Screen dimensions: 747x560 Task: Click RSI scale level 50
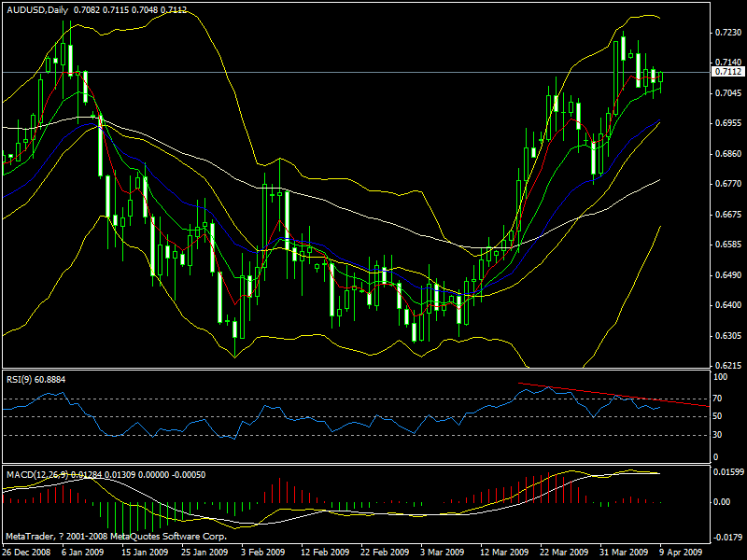coord(718,416)
